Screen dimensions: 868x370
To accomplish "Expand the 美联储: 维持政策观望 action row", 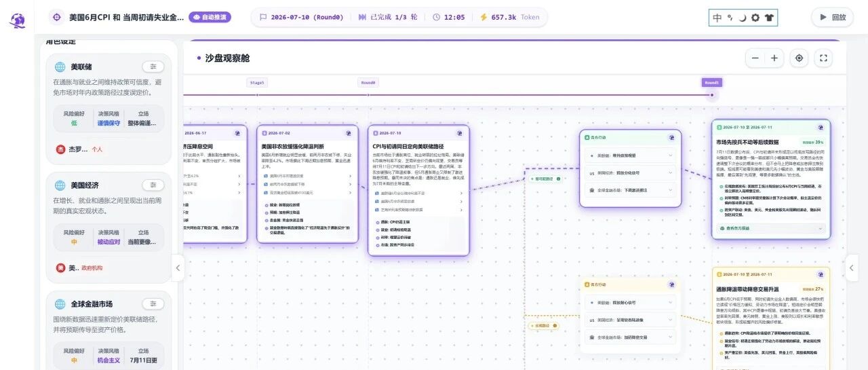I will click(631, 155).
